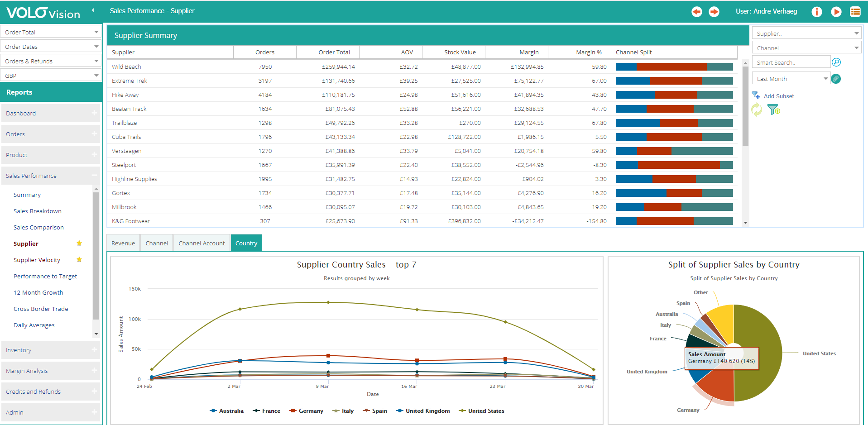Open the Order Total dropdown
The image size is (868, 425).
click(51, 32)
